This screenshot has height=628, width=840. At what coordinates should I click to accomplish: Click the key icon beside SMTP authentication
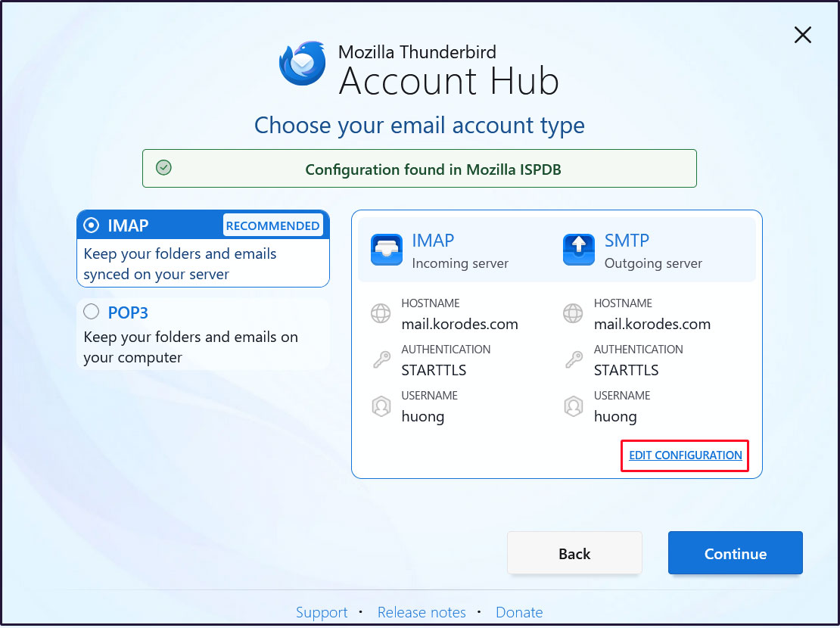[574, 359]
